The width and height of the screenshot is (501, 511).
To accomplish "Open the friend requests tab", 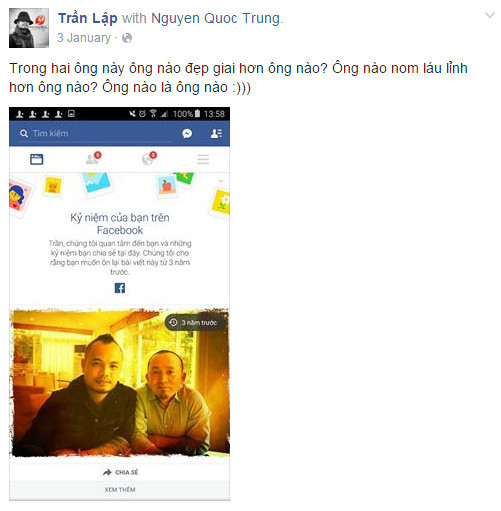I will coord(93,158).
